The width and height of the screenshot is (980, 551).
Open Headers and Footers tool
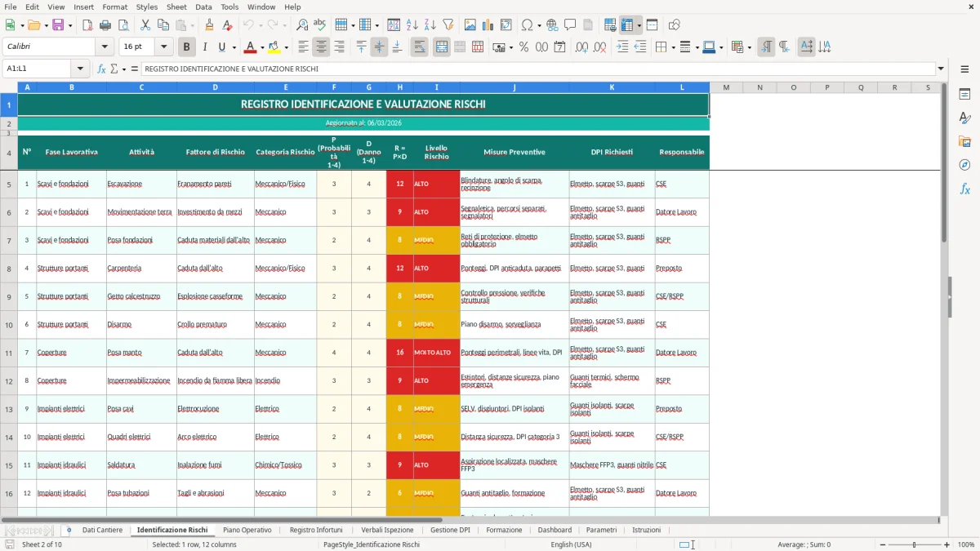(x=588, y=25)
